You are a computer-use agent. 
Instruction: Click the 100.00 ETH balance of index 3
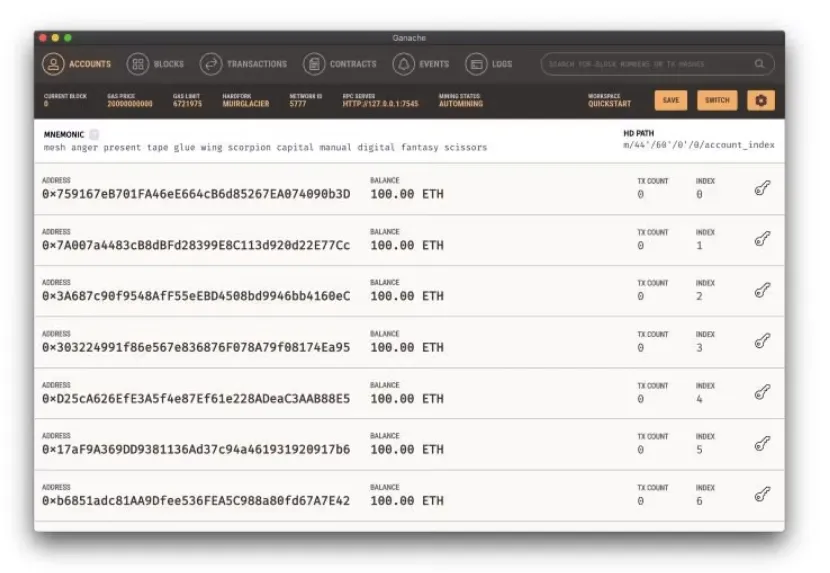(407, 348)
